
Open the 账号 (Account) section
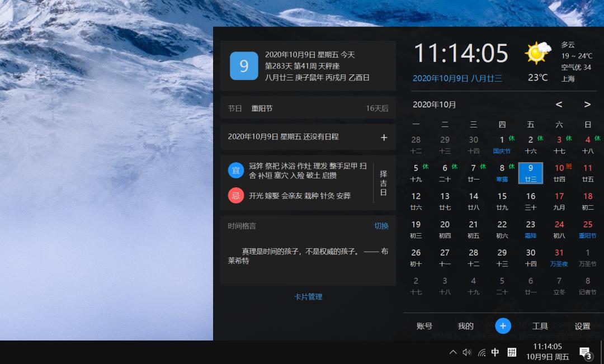pos(424,326)
